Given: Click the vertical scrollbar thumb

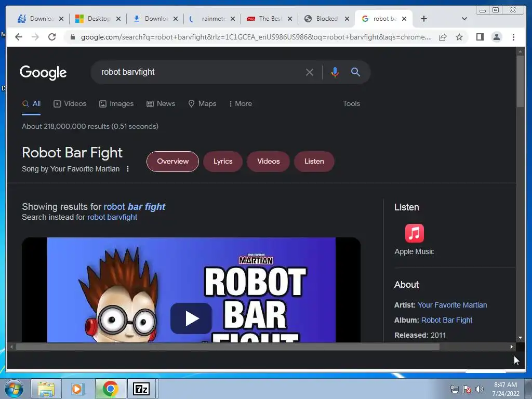Looking at the screenshot, I should click(520, 82).
